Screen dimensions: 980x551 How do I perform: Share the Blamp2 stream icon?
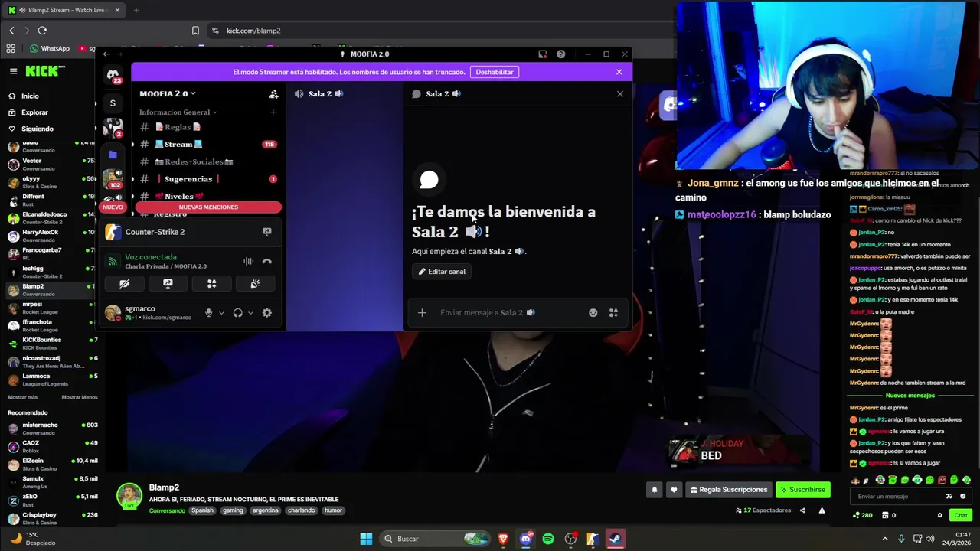point(802,510)
